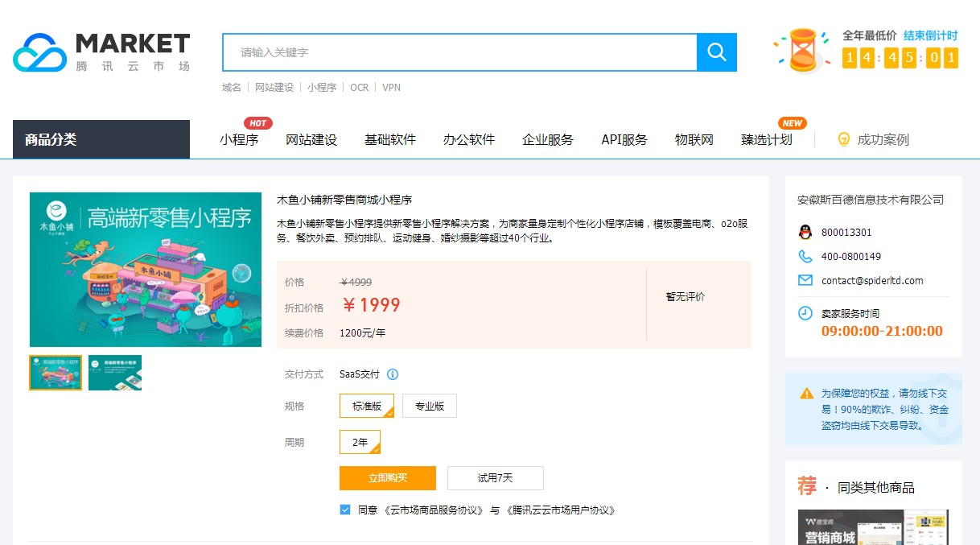
Task: Click the lightbulb icon beside 成功案例
Action: [844, 139]
